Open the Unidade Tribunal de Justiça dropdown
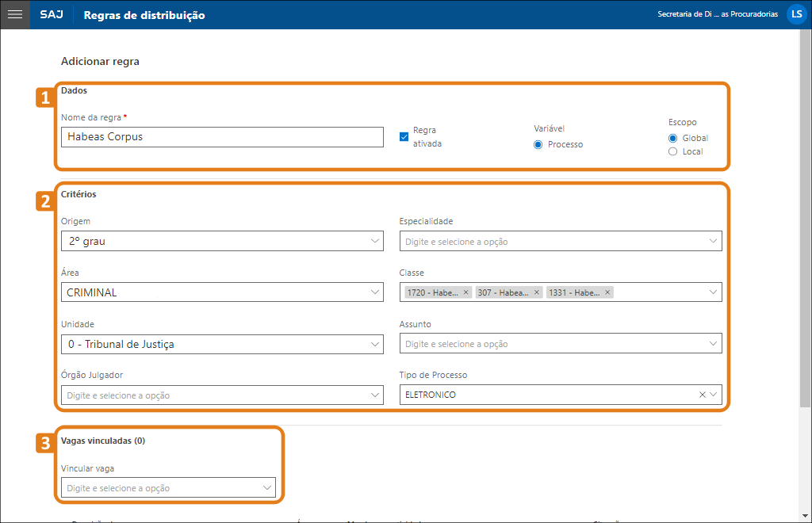This screenshot has width=812, height=523. click(x=222, y=344)
